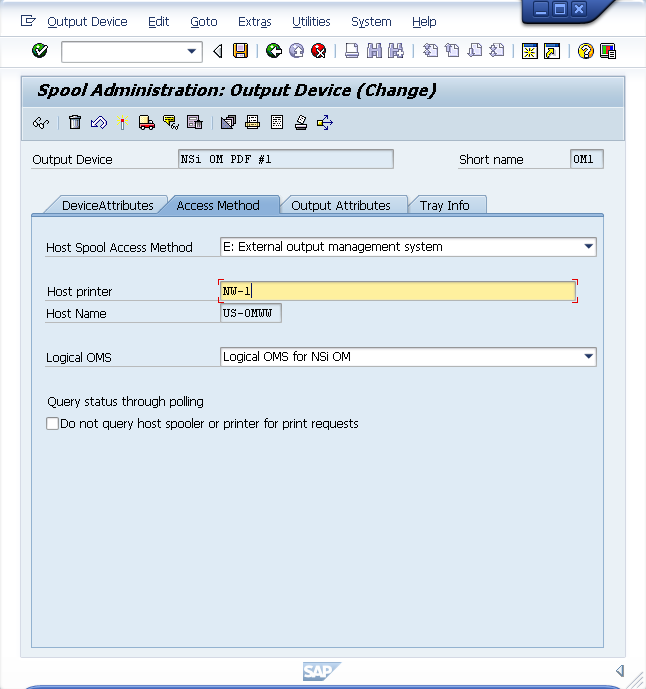
Task: Click the magic wand icon
Action: click(x=122, y=122)
